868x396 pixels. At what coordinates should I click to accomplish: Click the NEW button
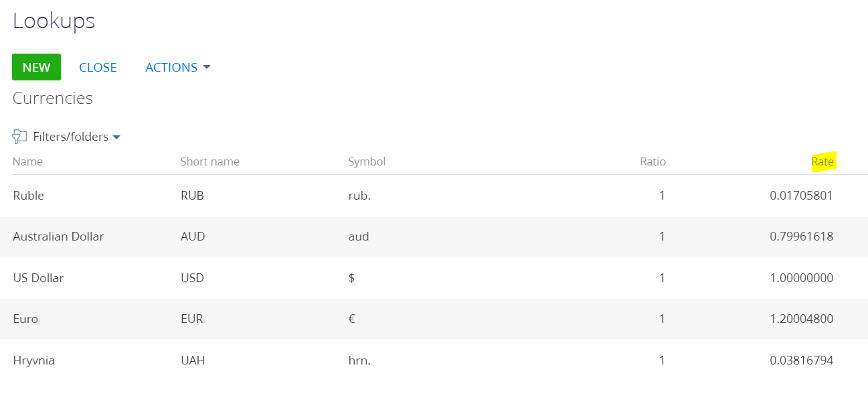coord(36,67)
